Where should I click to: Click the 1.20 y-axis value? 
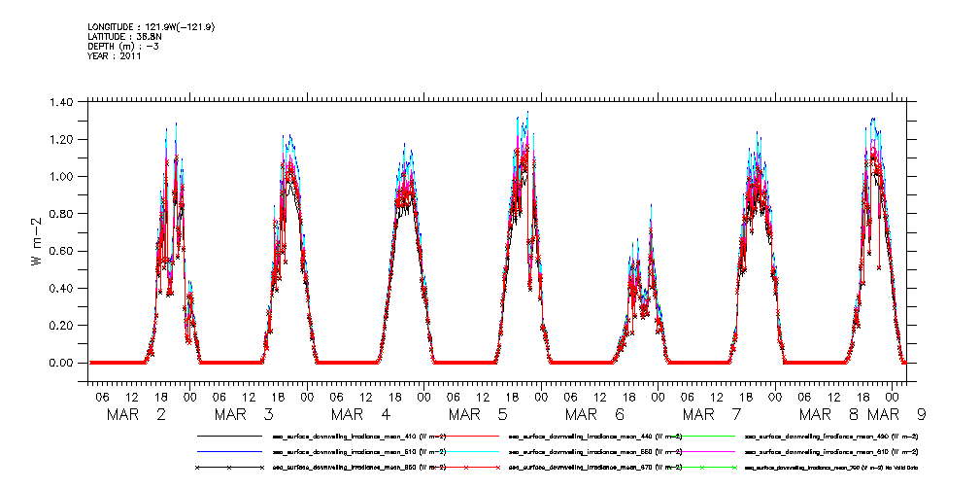coord(62,139)
